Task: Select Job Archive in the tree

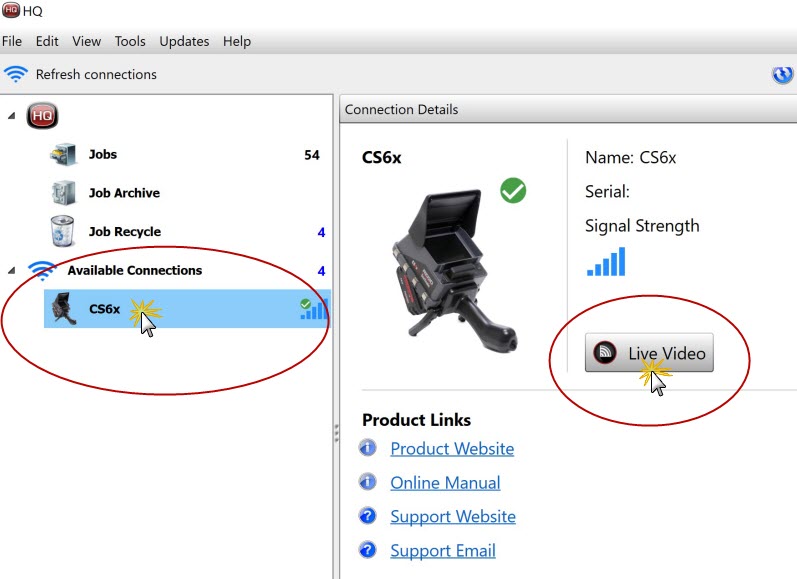Action: pyautogui.click(x=124, y=193)
